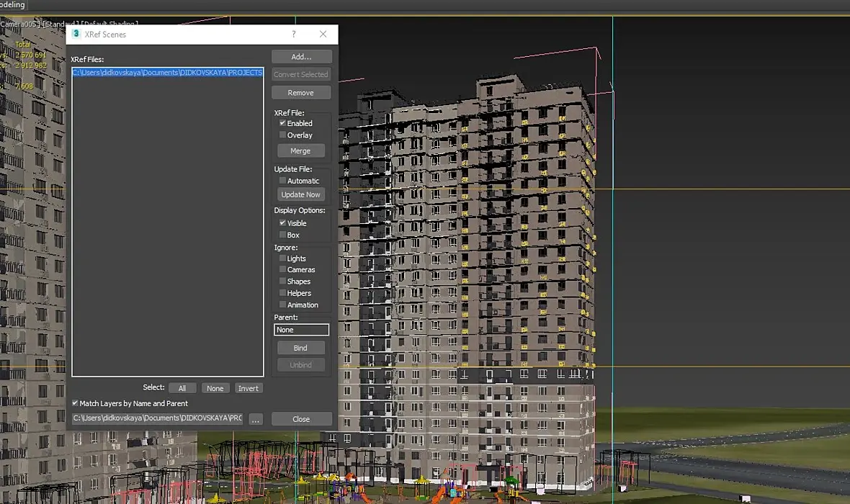
Task: Disable the Enabled checkbox
Action: pos(283,123)
